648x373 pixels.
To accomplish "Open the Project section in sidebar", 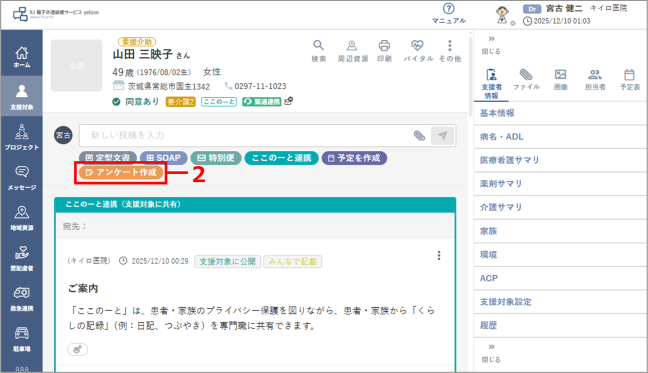I will tap(21, 137).
